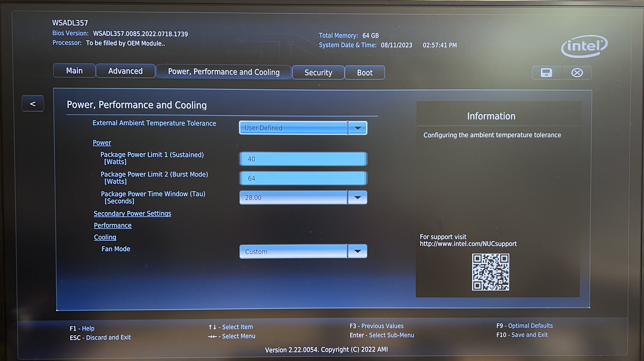
Task: Select the Power, Performance and Cooling tab
Action: (x=224, y=72)
